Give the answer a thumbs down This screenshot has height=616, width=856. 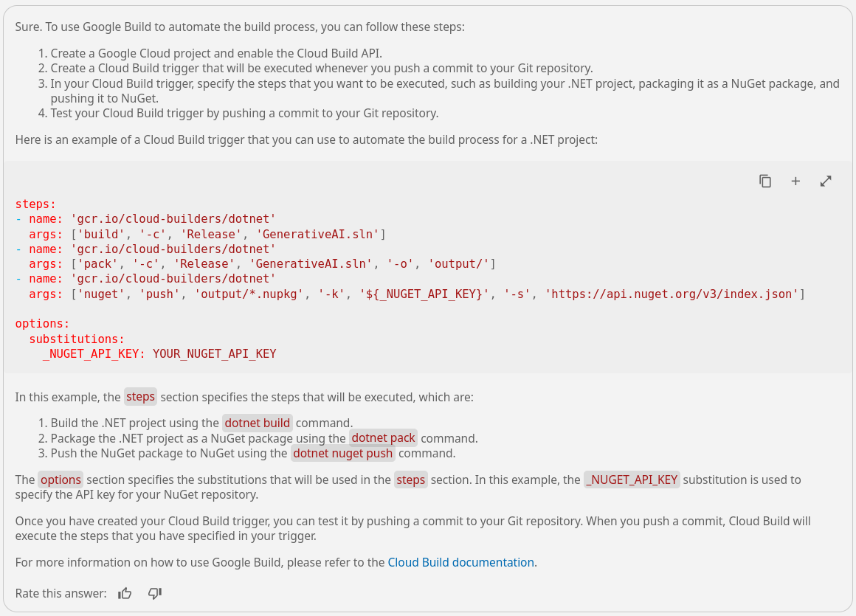(x=155, y=593)
